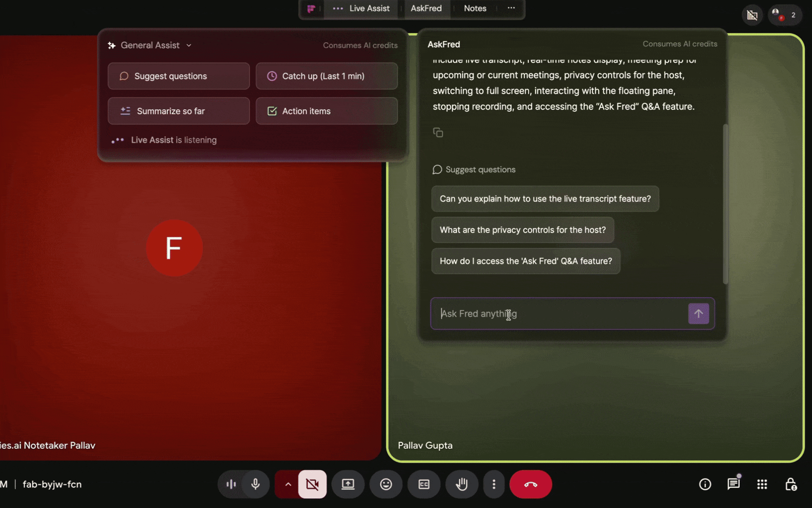
Task: Turn the camera back on
Action: coord(313,484)
